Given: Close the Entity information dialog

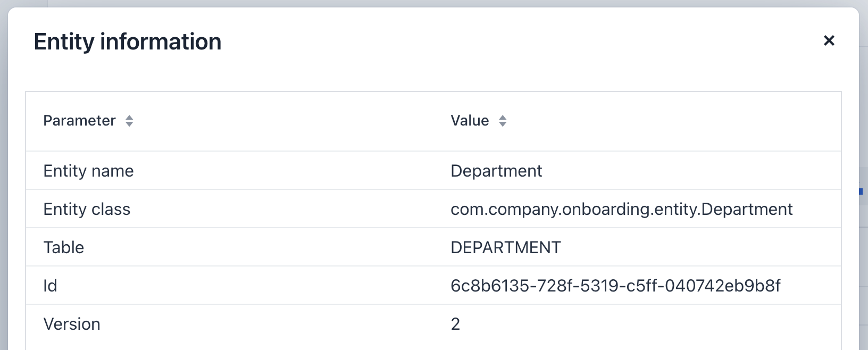Looking at the screenshot, I should [829, 40].
